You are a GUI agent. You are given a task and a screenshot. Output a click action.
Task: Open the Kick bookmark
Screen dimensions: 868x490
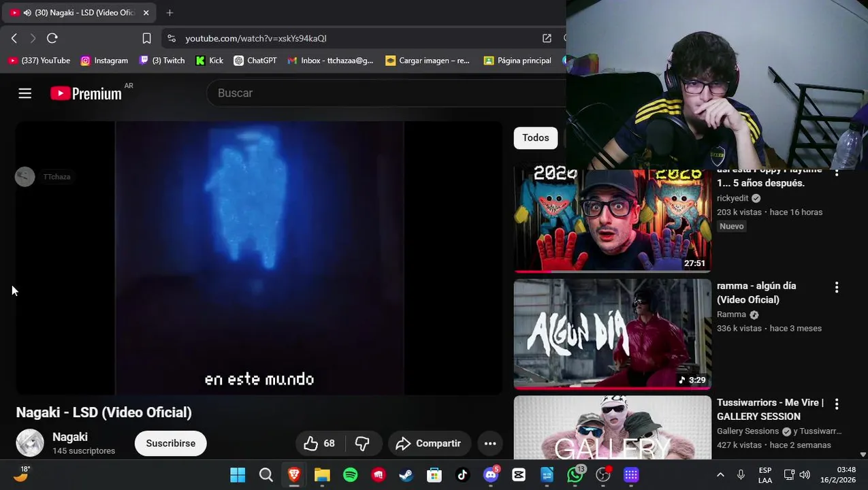click(x=209, y=61)
